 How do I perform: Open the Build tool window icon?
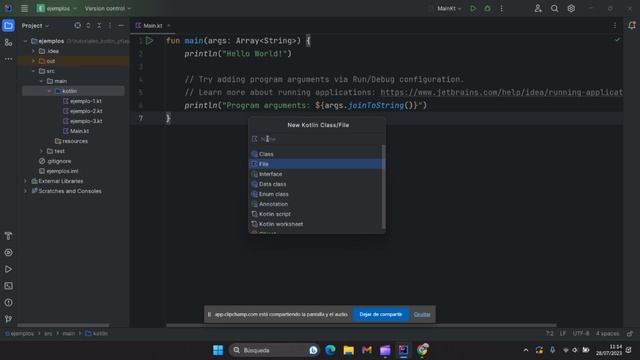click(x=8, y=236)
